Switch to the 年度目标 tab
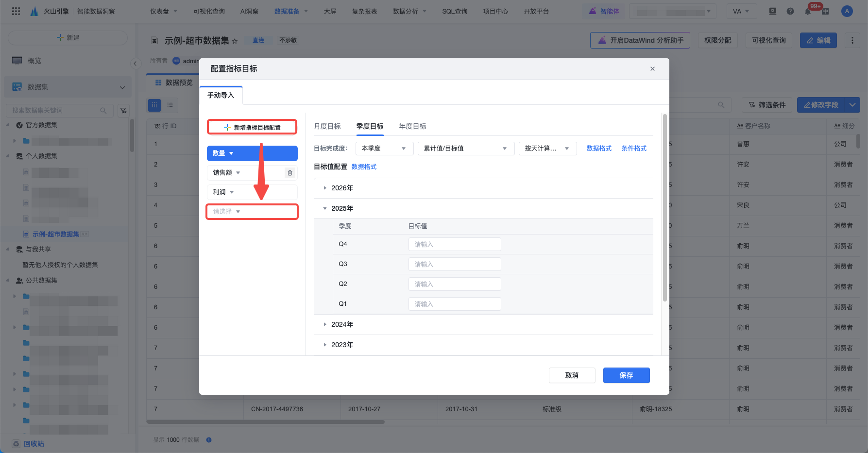Screen dimensions: 868x453 point(412,126)
